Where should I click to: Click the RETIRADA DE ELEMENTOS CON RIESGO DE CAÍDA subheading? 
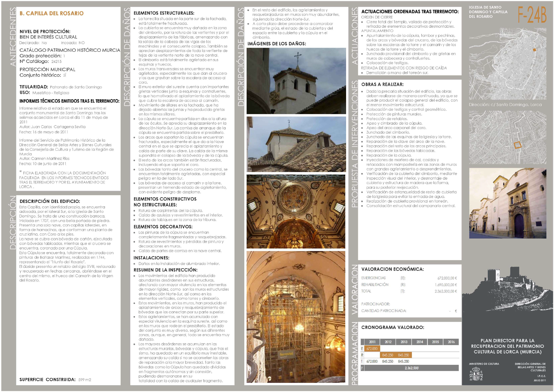pos(404,68)
